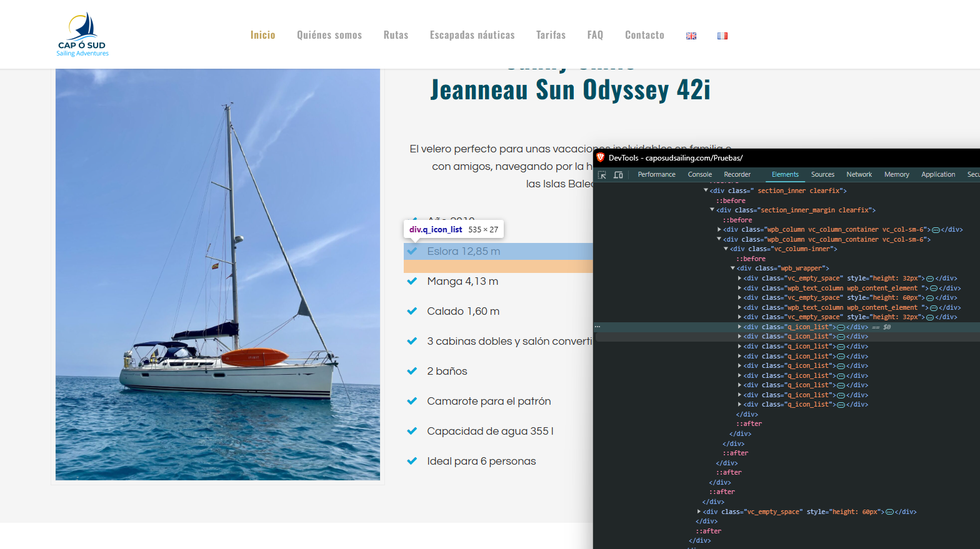Open the Sources tab in DevTools
980x549 pixels.
click(x=822, y=175)
